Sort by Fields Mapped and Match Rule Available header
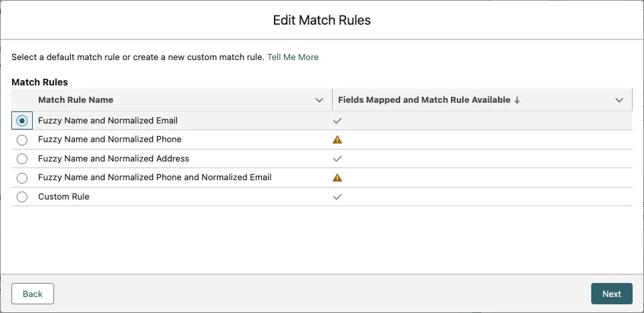 [425, 100]
